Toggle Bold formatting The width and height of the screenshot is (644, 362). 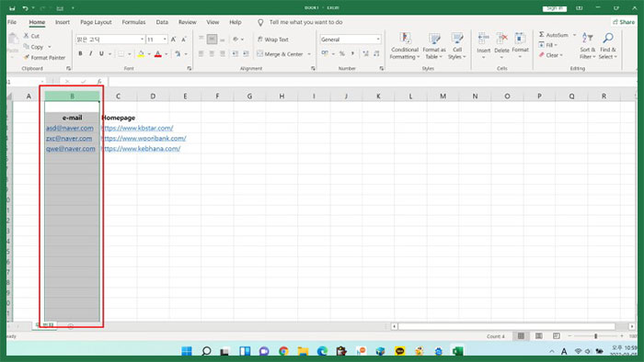pos(80,53)
